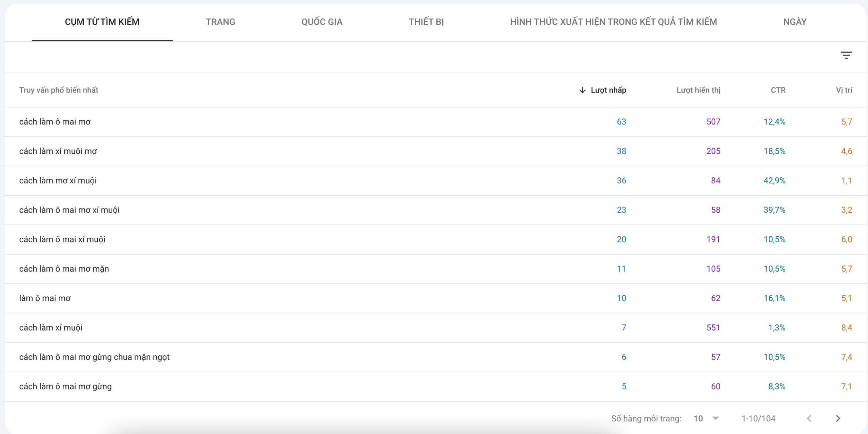The width and height of the screenshot is (868, 434).
Task: Select the CỤM TỪ TÌM KIẾM tab
Action: pyautogui.click(x=102, y=22)
